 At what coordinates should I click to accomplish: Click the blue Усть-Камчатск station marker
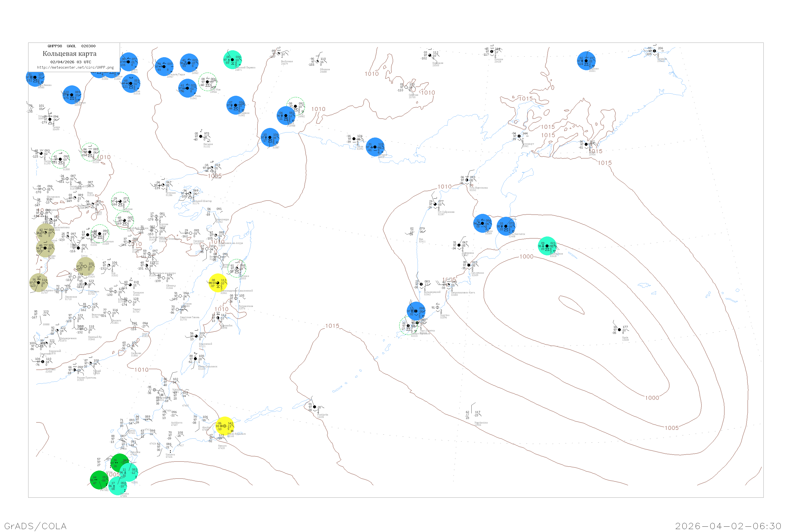pyautogui.click(x=506, y=226)
